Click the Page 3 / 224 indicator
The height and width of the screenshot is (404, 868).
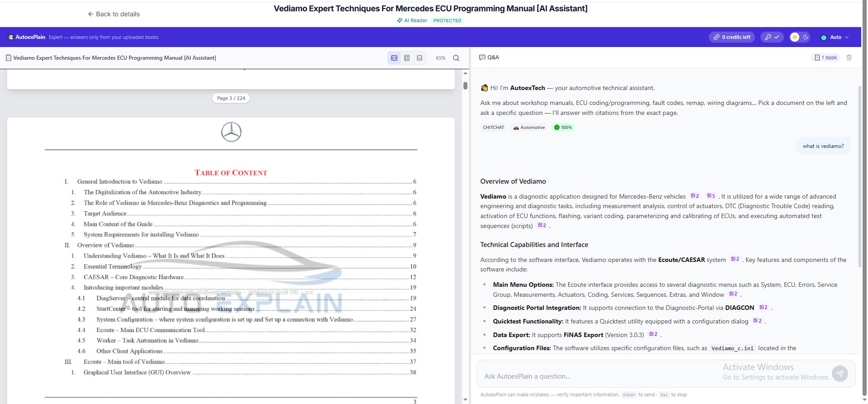231,98
